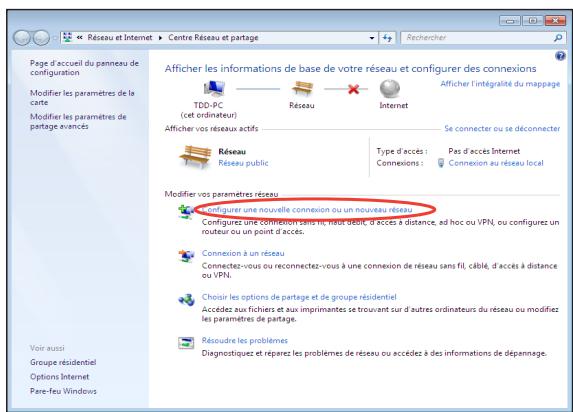Click the TDD-PC computer icon
The image size is (573, 412).
tap(214, 88)
